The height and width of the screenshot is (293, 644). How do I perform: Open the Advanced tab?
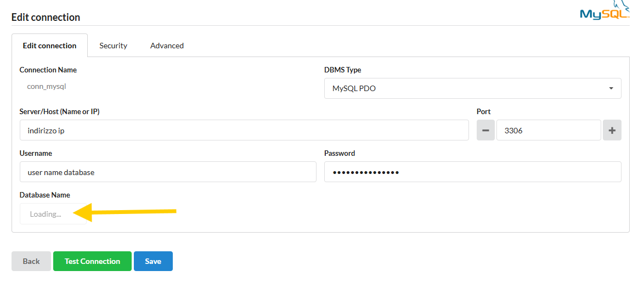click(x=167, y=46)
